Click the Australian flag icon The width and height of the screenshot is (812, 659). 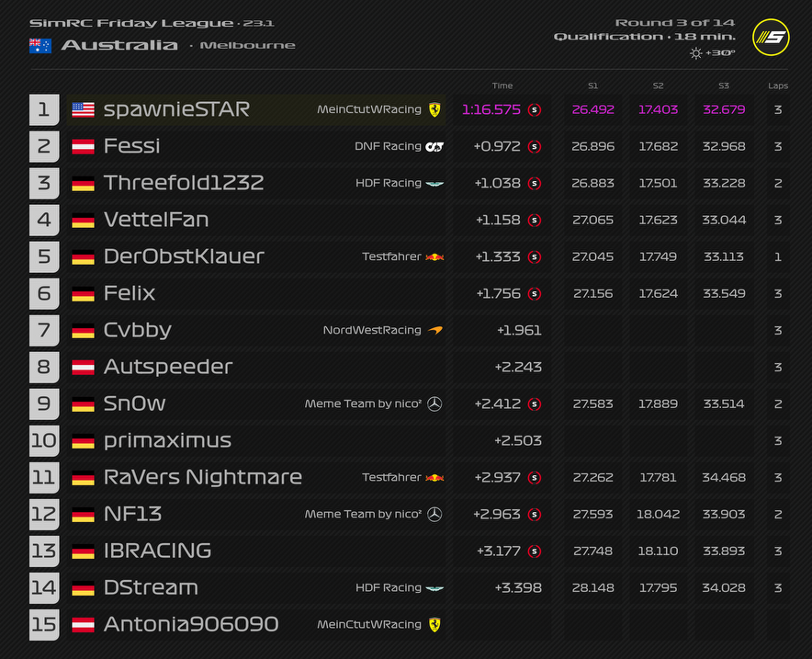(x=39, y=45)
